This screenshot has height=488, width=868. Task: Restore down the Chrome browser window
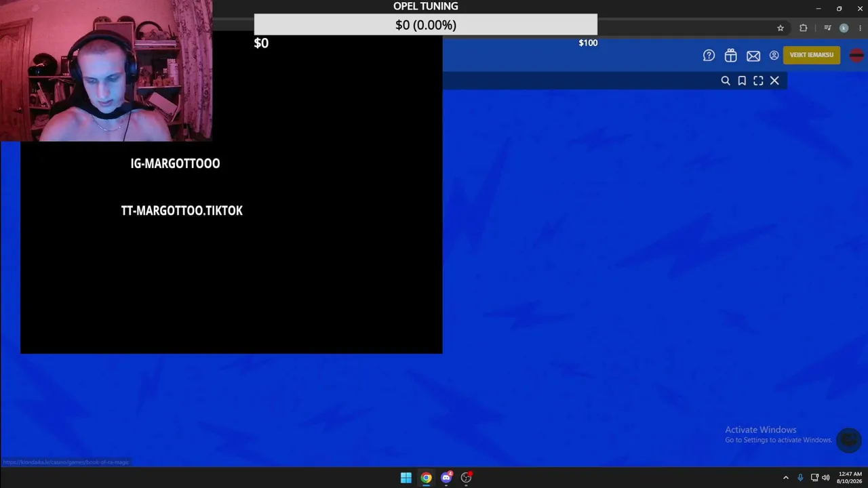click(840, 8)
